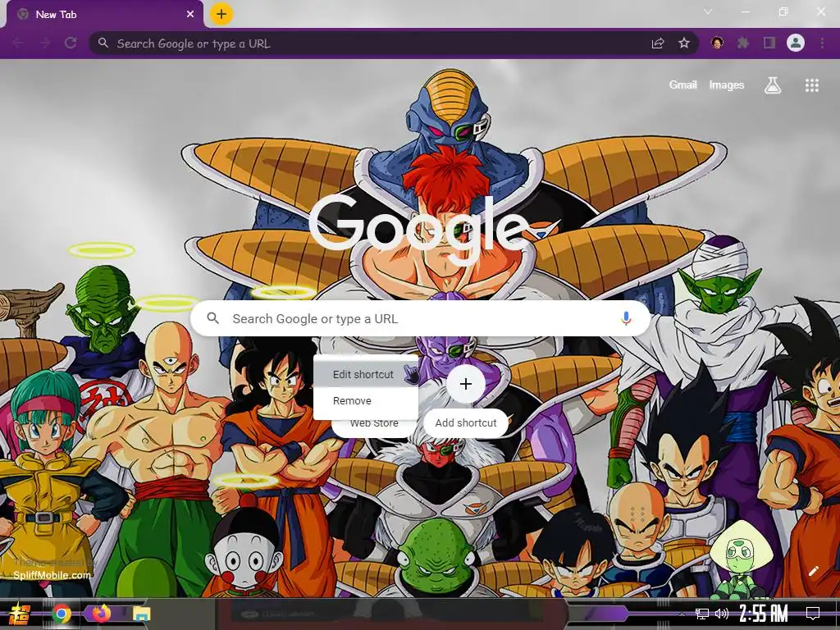The height and width of the screenshot is (630, 840).
Task: Open the avatar extension icon in toolbar
Action: 717,43
